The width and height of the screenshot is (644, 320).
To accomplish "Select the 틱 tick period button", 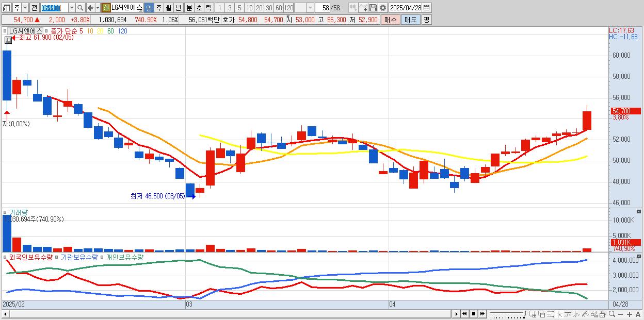I will click(x=208, y=8).
